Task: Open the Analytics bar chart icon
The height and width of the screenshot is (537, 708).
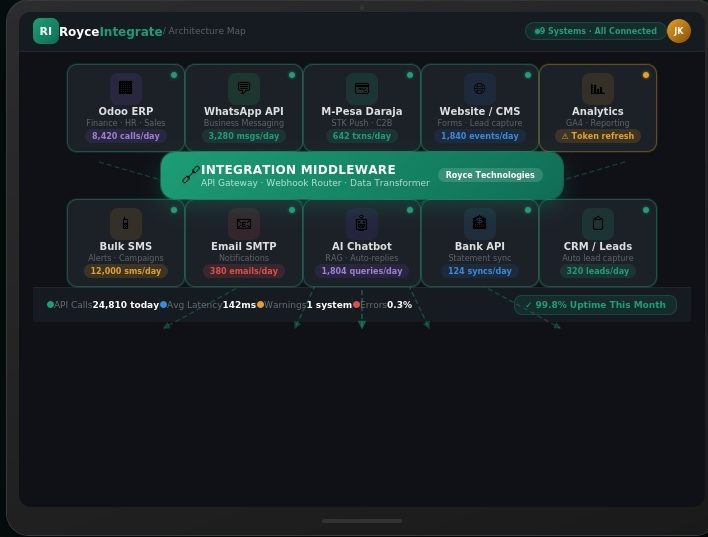Action: coord(597,88)
